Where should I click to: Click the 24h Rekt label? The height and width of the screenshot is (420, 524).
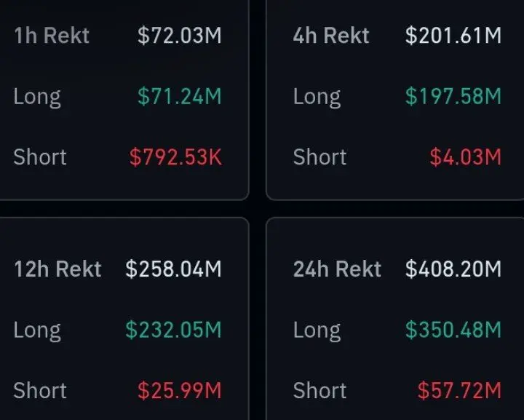point(337,269)
